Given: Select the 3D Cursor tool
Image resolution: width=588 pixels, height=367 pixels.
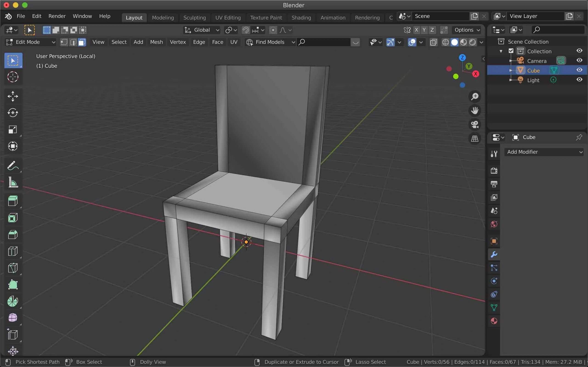Looking at the screenshot, I should tap(13, 77).
